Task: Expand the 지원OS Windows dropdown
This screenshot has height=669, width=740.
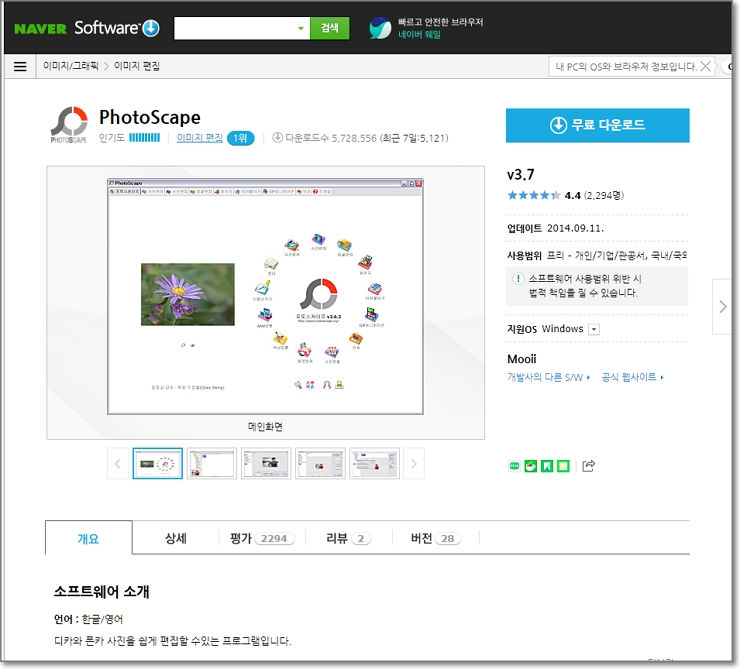Action: pos(594,329)
